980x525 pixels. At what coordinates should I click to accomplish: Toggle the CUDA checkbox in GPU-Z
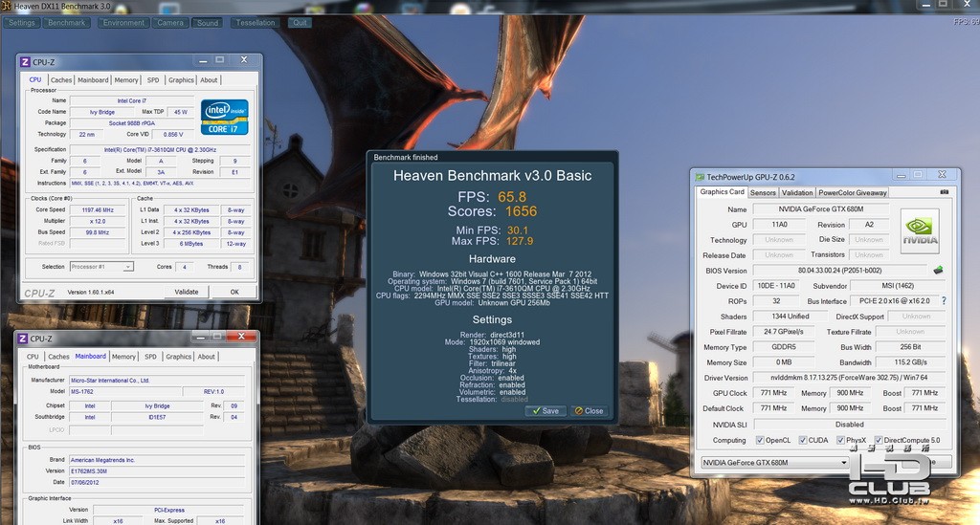803,440
